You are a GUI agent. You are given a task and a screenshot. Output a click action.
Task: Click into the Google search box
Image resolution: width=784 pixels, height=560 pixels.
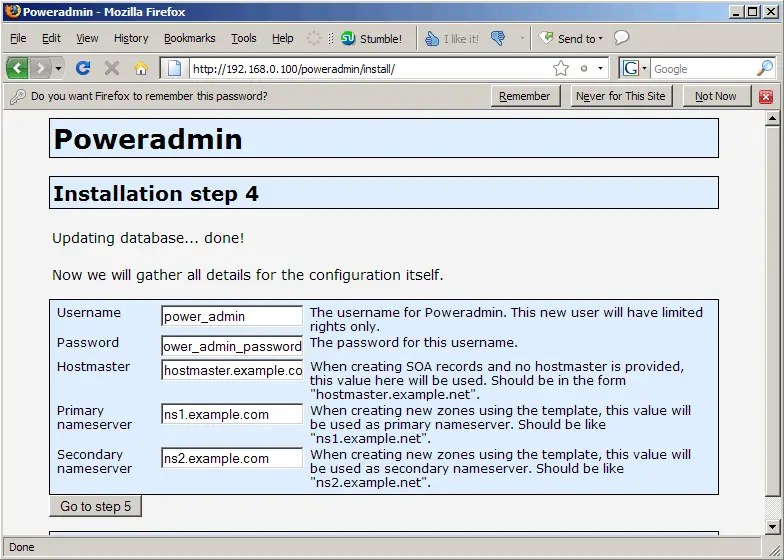[702, 68]
